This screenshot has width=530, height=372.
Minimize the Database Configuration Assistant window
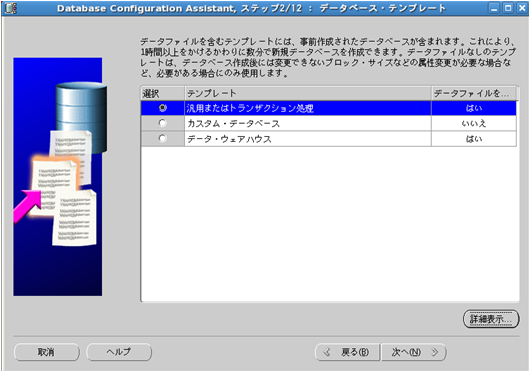[494, 8]
